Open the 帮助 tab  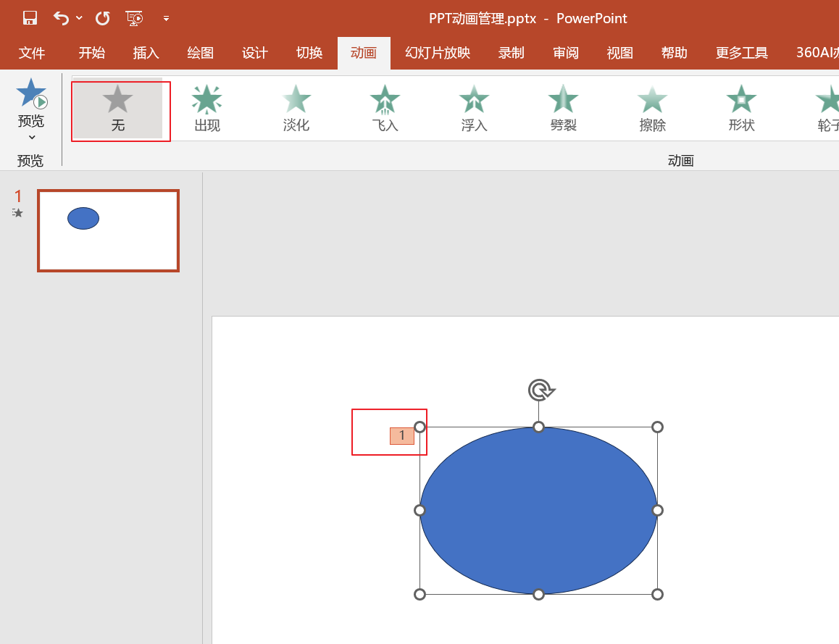[x=675, y=53]
